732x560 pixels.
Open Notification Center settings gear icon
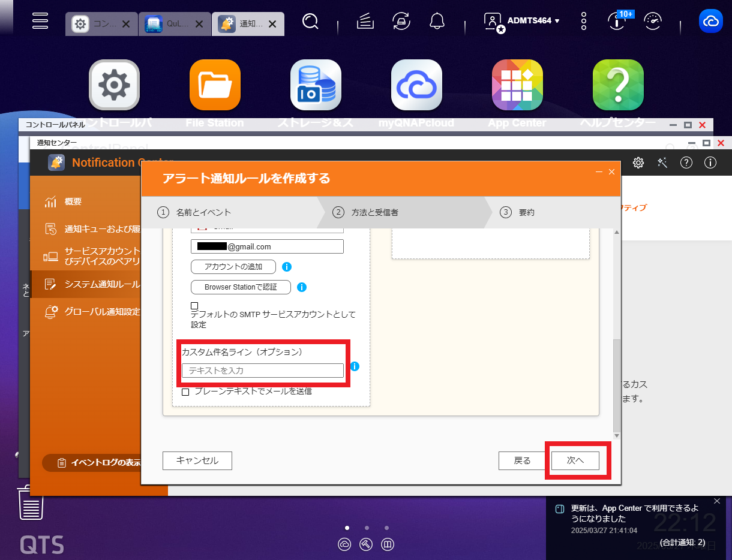click(638, 162)
